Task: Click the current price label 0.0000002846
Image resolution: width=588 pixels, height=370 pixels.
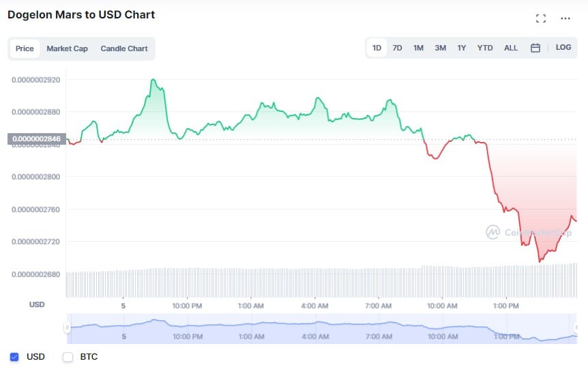Action: (x=36, y=139)
